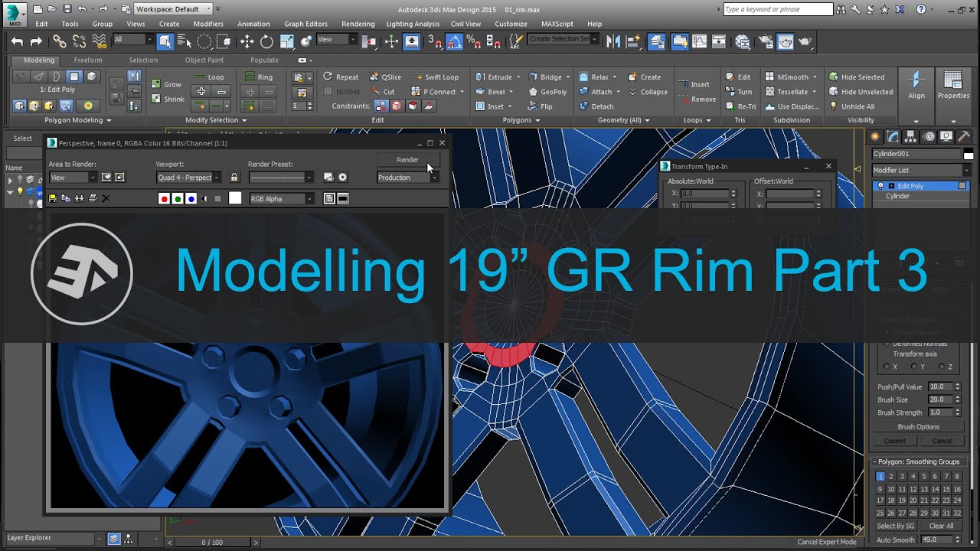The width and height of the screenshot is (980, 551).
Task: Toggle the red channel in render window
Action: pos(164,198)
